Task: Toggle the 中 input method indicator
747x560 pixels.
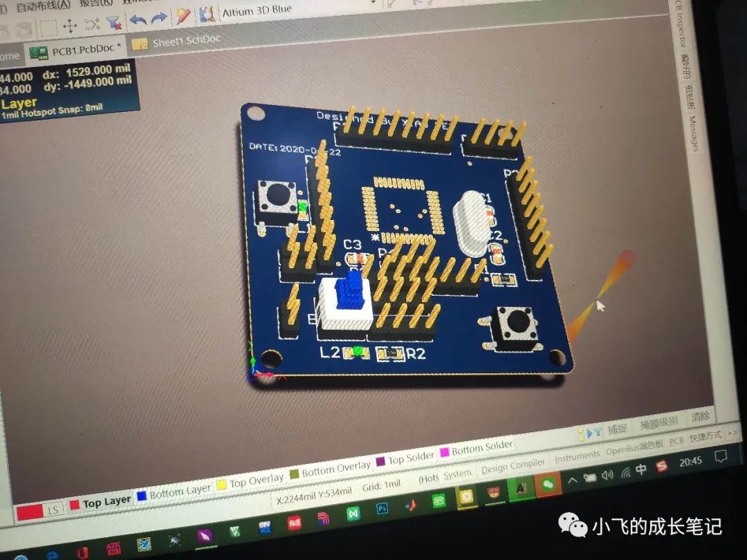Action: [x=641, y=469]
